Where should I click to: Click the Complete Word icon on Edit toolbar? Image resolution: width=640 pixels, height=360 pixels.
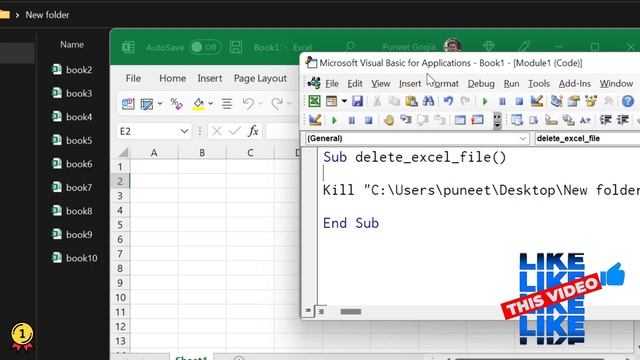pyautogui.click(x=585, y=120)
